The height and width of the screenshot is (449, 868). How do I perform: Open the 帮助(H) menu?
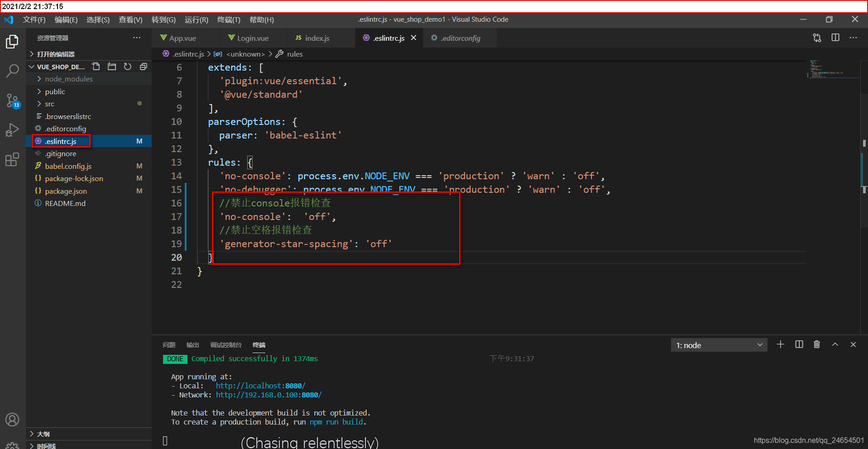[262, 20]
